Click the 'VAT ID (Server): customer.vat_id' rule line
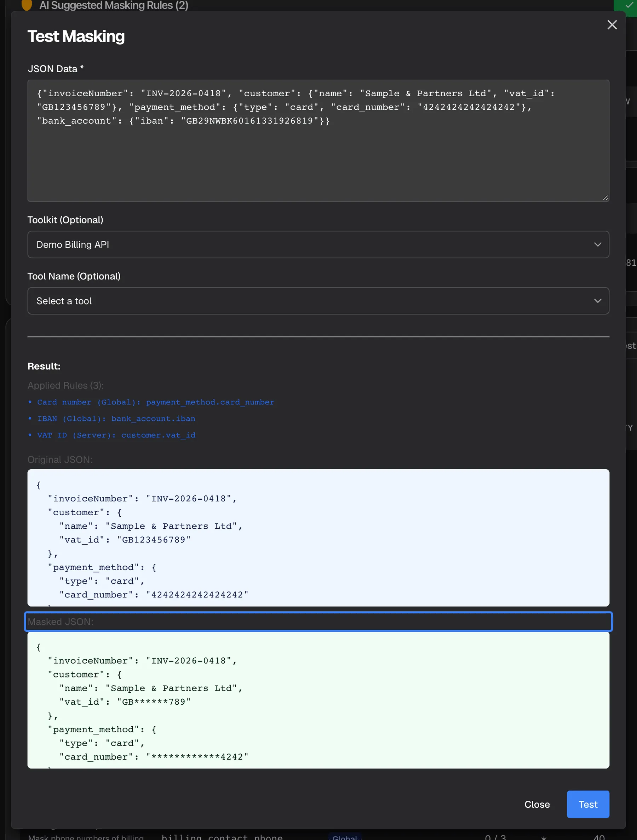The image size is (637, 840). pyautogui.click(x=116, y=435)
